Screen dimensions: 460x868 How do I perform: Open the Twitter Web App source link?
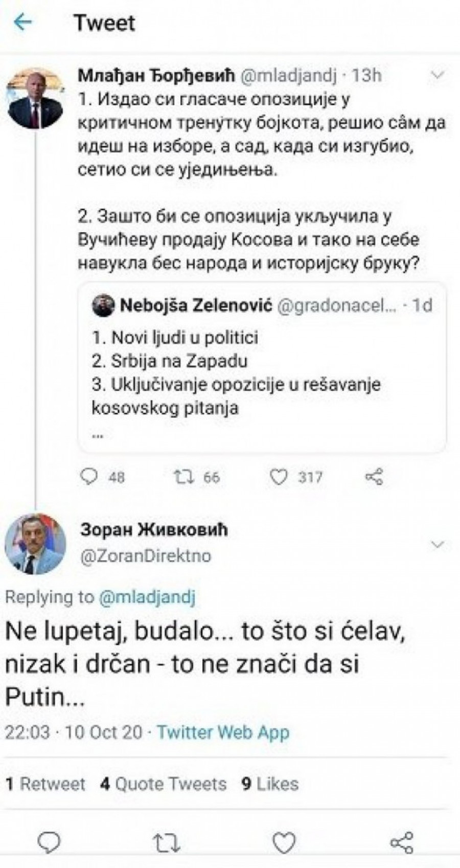pos(223,732)
